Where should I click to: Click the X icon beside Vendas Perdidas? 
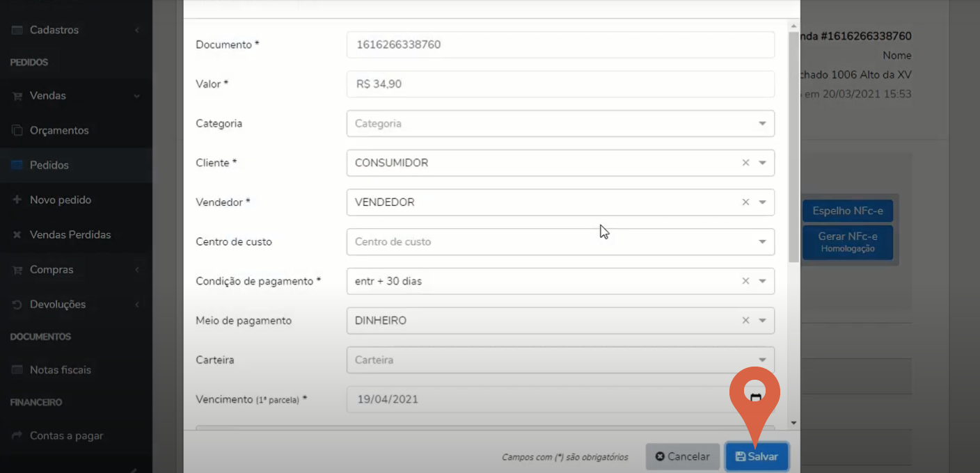coord(17,235)
